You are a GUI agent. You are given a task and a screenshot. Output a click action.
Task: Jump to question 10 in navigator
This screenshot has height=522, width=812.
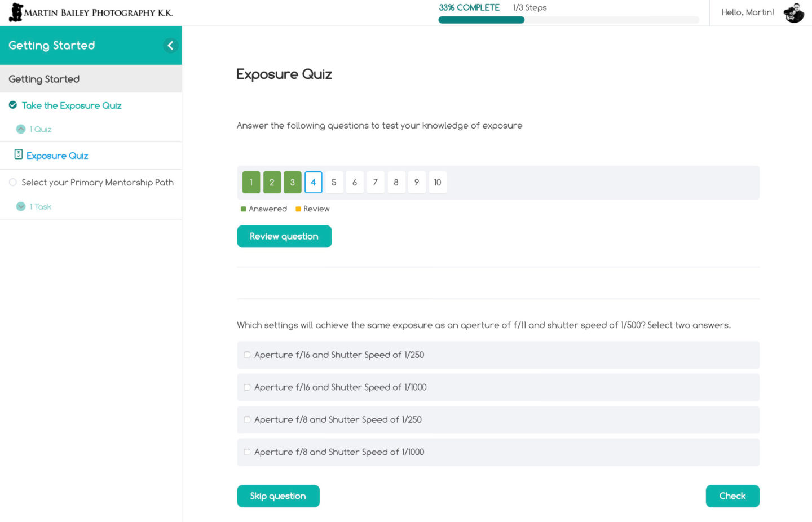click(438, 183)
